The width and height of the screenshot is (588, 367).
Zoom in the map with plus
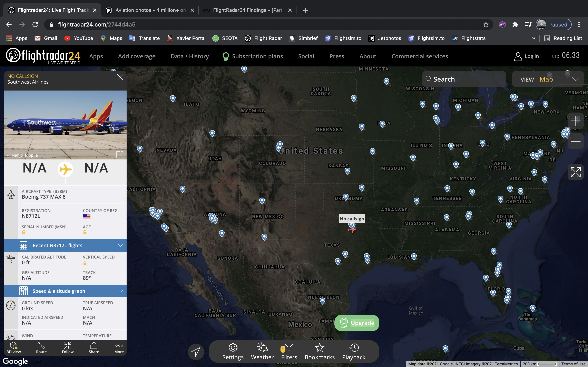[575, 121]
